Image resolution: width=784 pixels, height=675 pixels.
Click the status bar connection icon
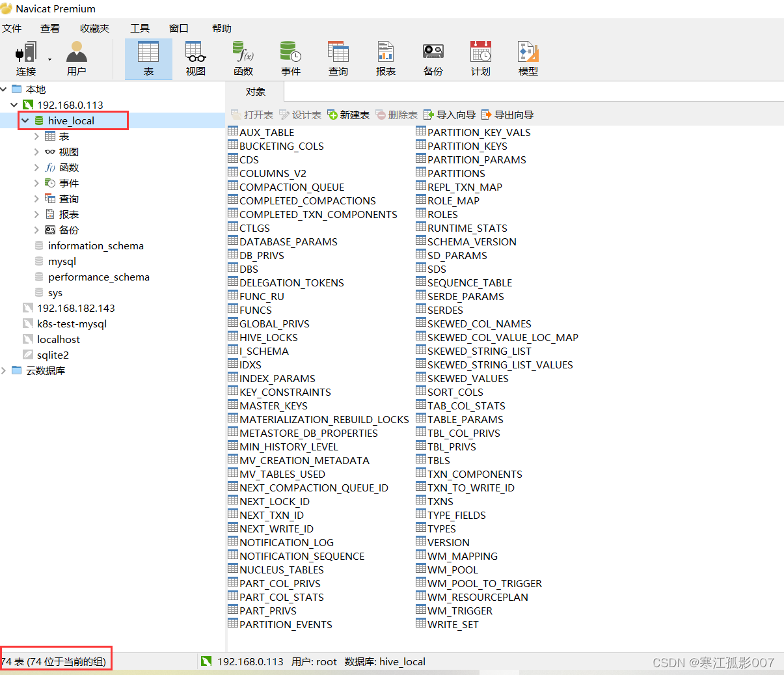point(206,661)
